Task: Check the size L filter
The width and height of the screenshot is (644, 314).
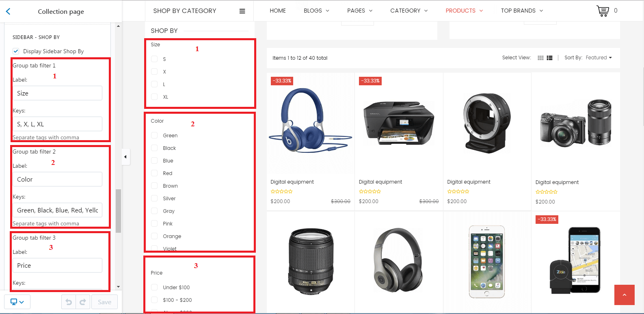Action: (154, 84)
